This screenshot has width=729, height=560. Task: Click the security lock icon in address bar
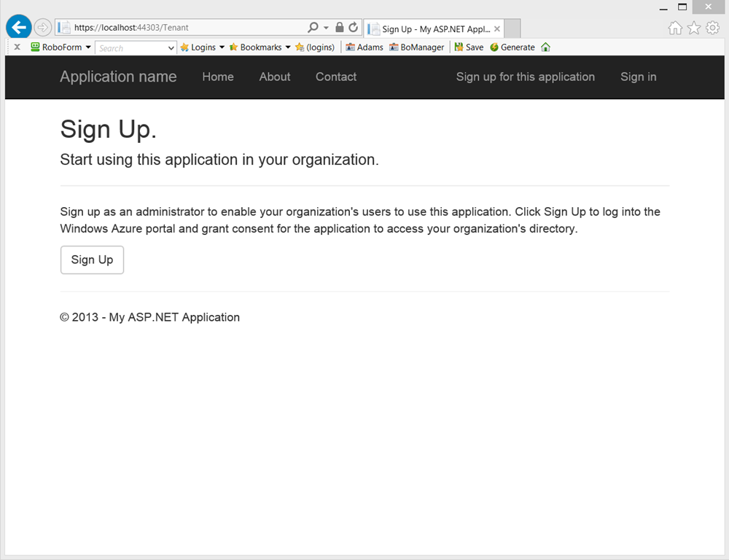[x=340, y=28]
